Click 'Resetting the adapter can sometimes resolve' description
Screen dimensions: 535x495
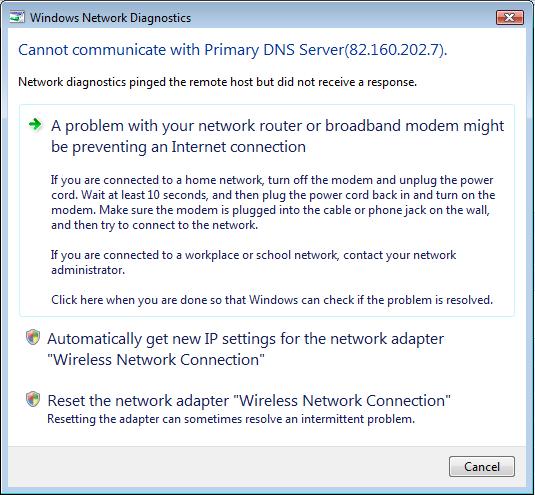231,419
